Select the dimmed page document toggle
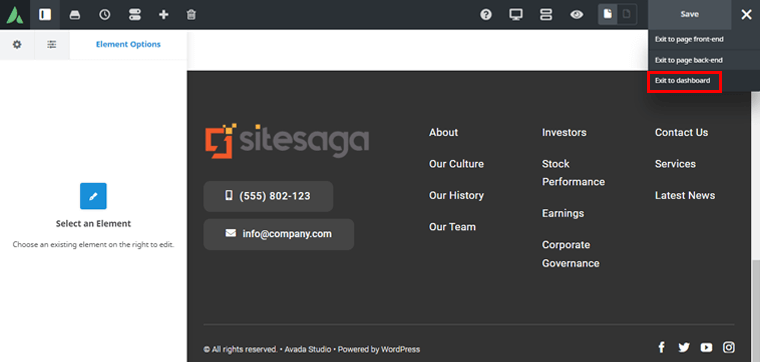 627,15
